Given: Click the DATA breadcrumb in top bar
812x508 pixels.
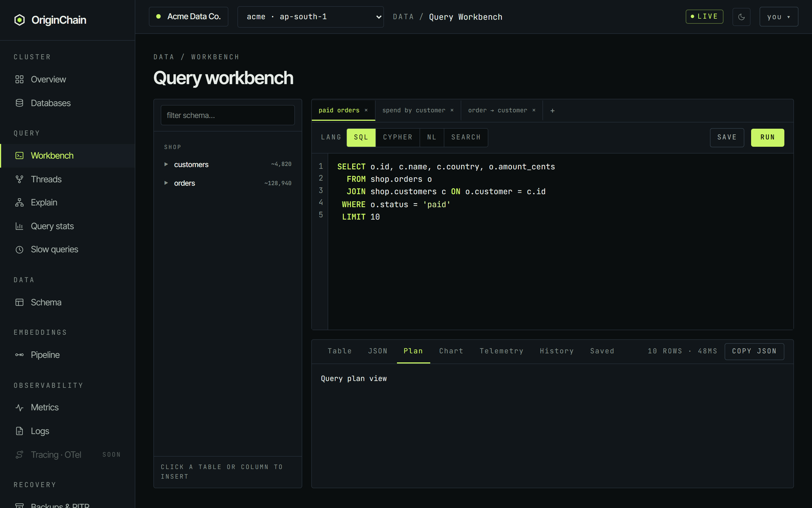Looking at the screenshot, I should click(x=403, y=17).
